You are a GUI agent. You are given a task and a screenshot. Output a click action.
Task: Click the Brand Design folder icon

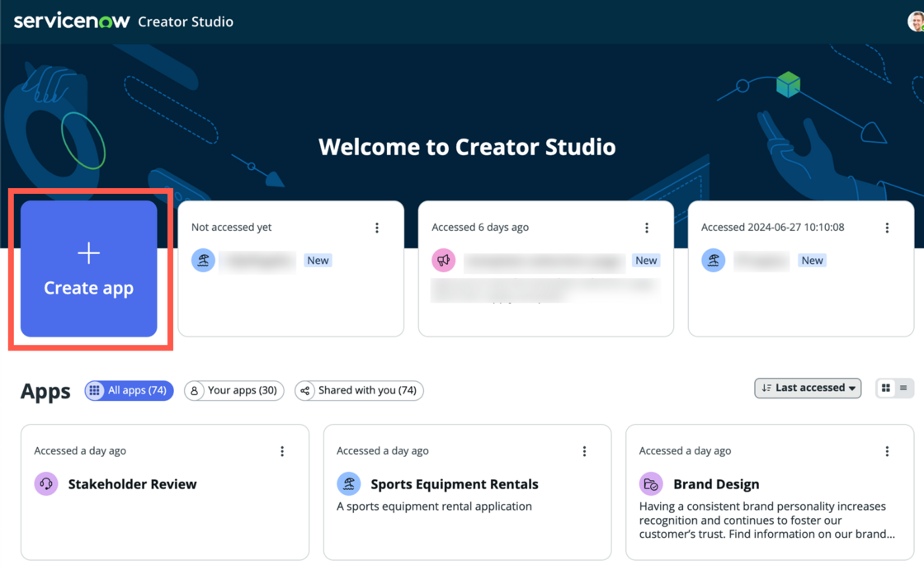(651, 484)
